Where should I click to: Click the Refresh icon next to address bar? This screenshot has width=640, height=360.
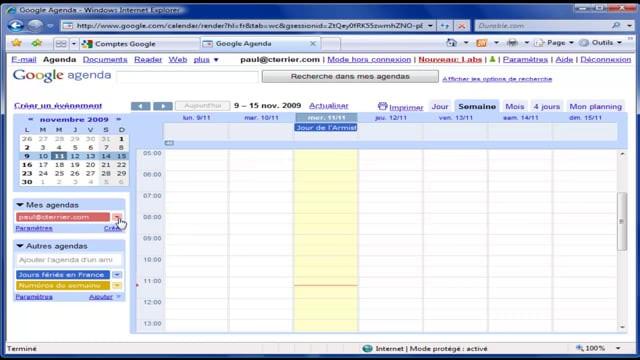[445, 26]
